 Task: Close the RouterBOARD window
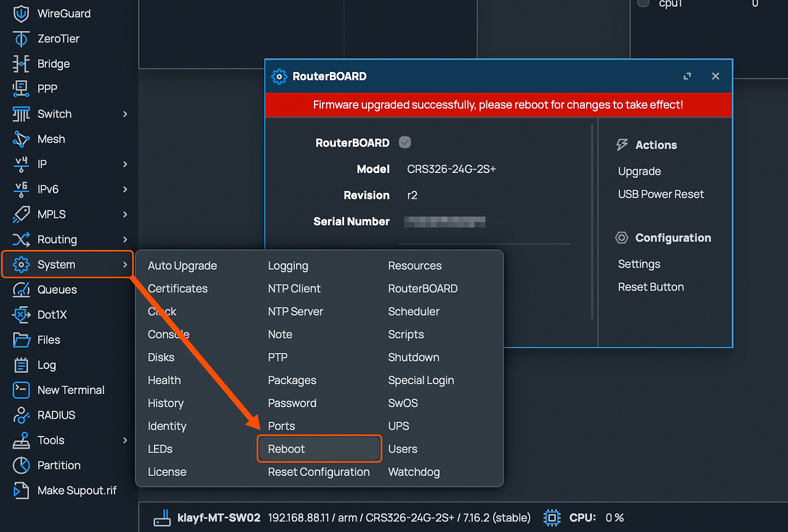point(715,76)
